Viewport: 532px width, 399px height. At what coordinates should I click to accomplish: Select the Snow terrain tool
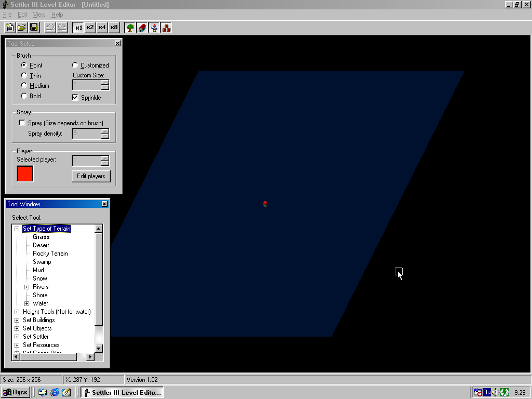click(39, 278)
